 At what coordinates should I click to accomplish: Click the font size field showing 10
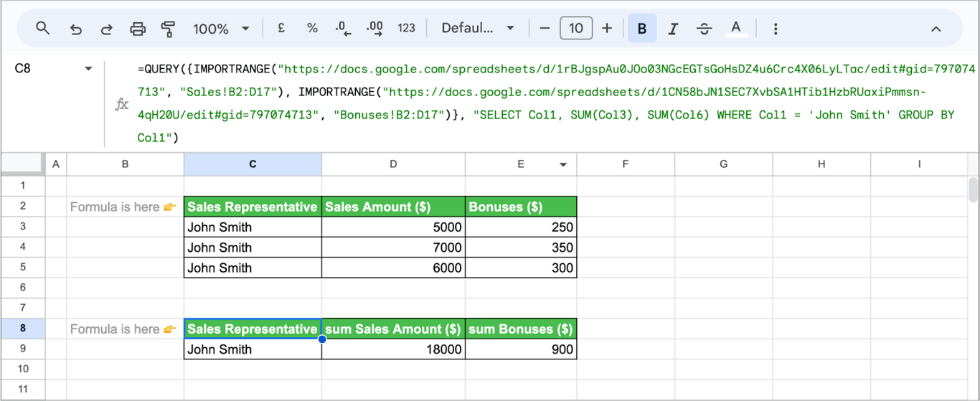[x=576, y=29]
